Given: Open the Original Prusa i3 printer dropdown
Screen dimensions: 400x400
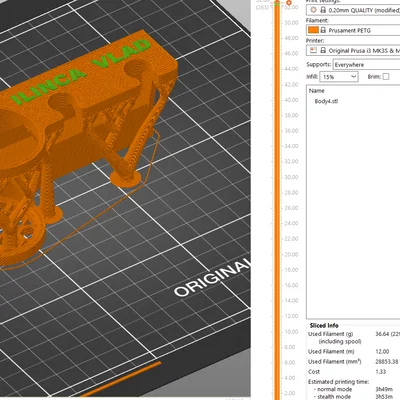Looking at the screenshot, I should 353,50.
